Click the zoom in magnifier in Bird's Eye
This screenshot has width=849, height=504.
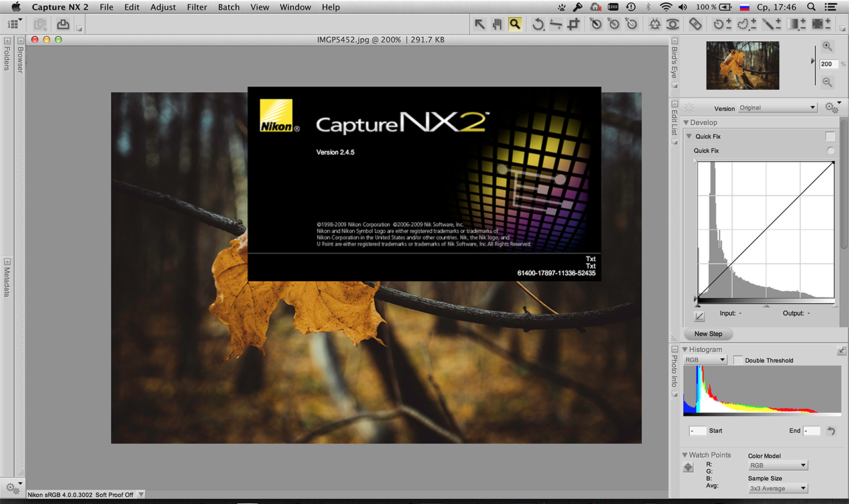(827, 46)
